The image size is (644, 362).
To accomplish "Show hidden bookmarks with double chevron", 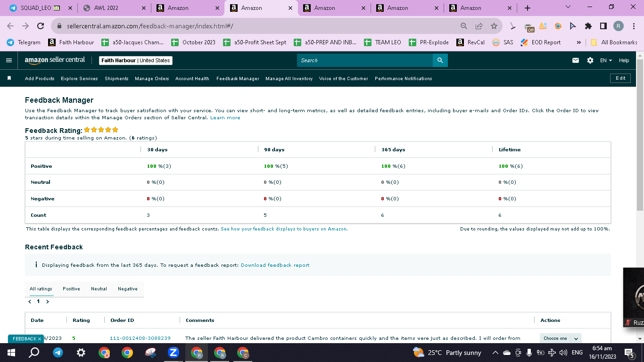I will (578, 42).
